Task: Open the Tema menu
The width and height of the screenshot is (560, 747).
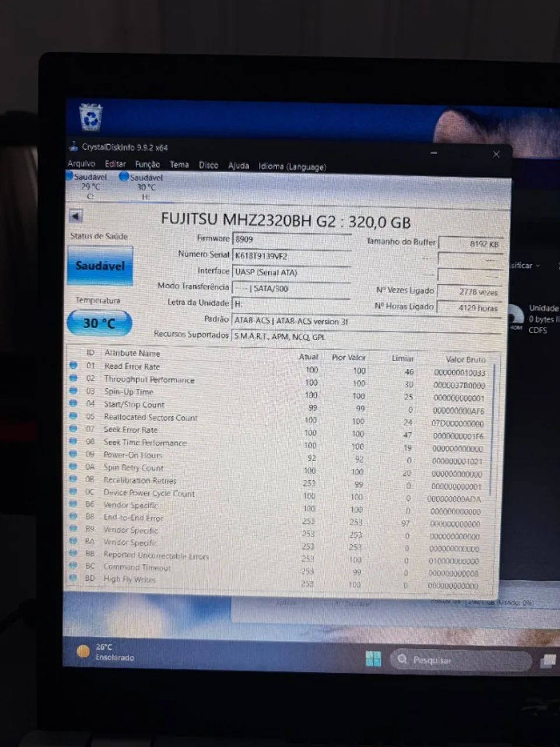Action: [179, 165]
